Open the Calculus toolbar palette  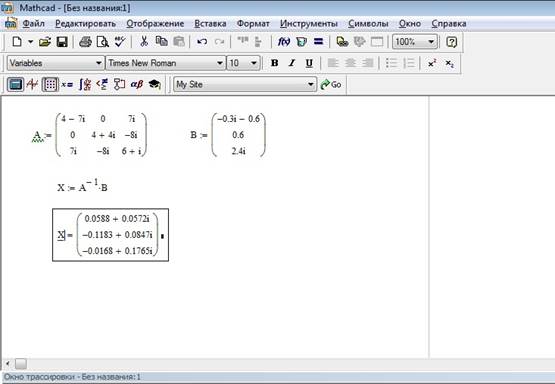click(x=85, y=84)
